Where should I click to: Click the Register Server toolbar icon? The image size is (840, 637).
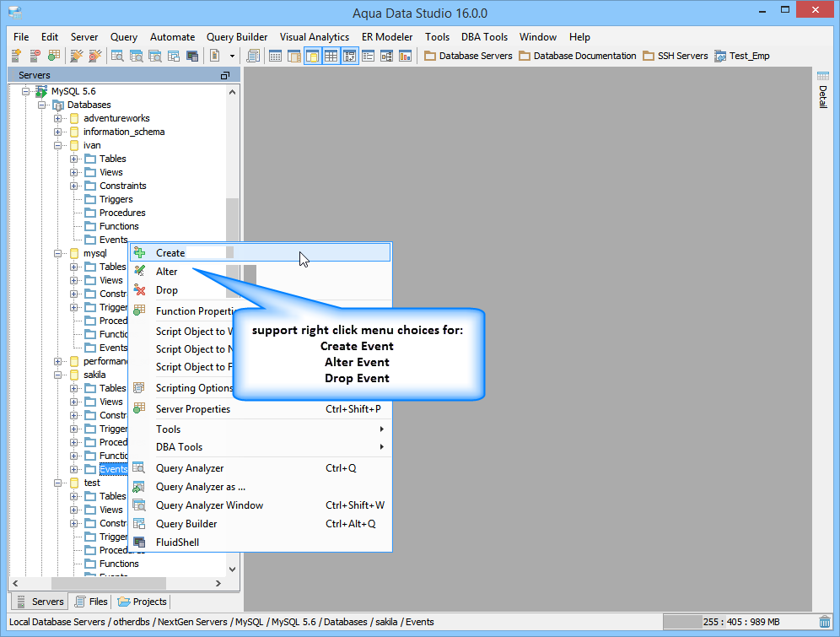[x=16, y=56]
